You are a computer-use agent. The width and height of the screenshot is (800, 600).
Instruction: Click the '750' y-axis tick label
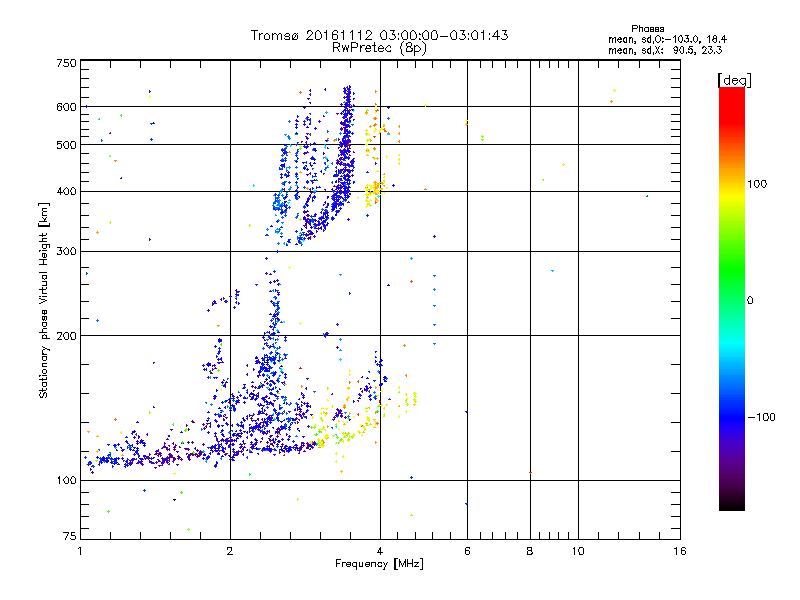66,63
